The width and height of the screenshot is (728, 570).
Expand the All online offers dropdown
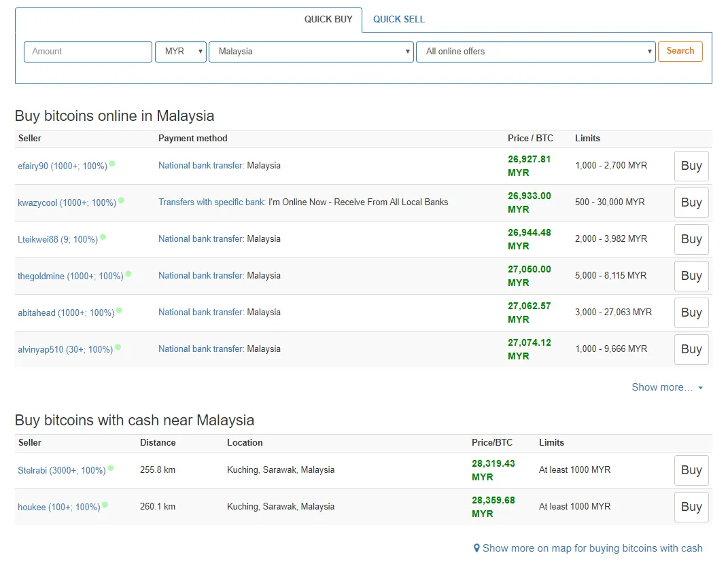536,52
